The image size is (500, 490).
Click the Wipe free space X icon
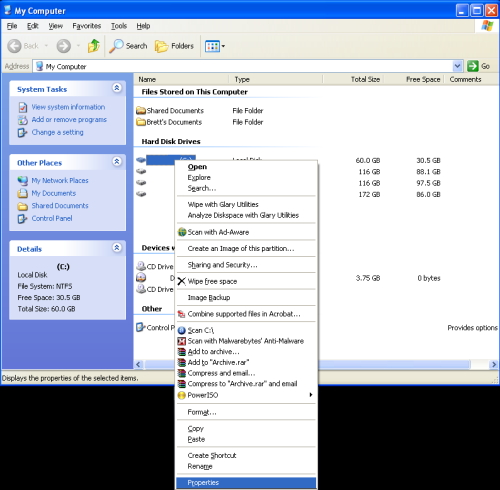click(x=182, y=281)
